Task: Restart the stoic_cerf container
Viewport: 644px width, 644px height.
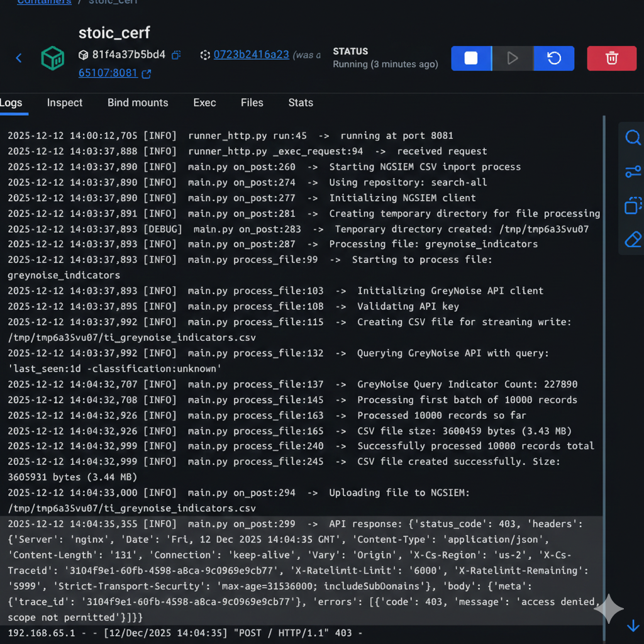Action: (553, 58)
